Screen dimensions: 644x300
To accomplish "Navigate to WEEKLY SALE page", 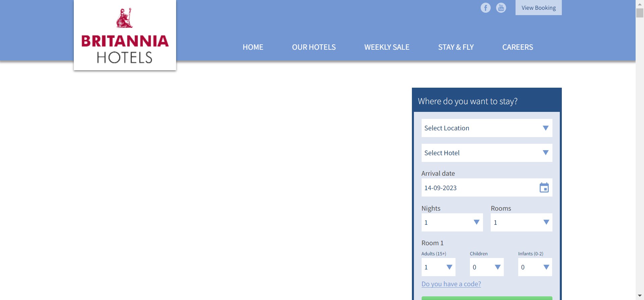I will tap(387, 47).
